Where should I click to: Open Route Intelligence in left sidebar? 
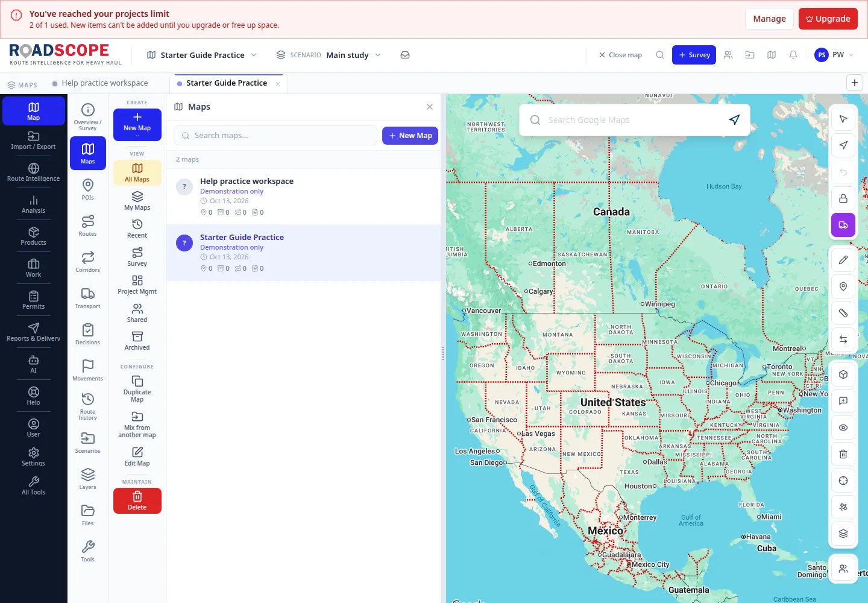(33, 172)
